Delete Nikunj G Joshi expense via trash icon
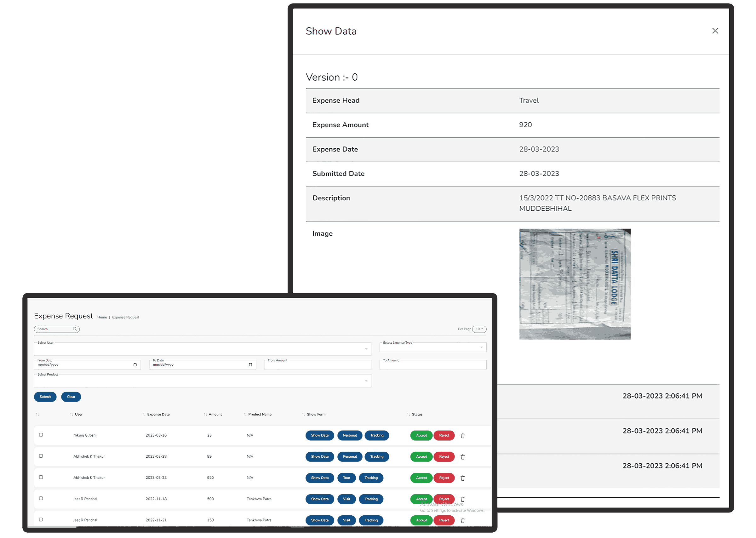The height and width of the screenshot is (538, 756). point(462,436)
